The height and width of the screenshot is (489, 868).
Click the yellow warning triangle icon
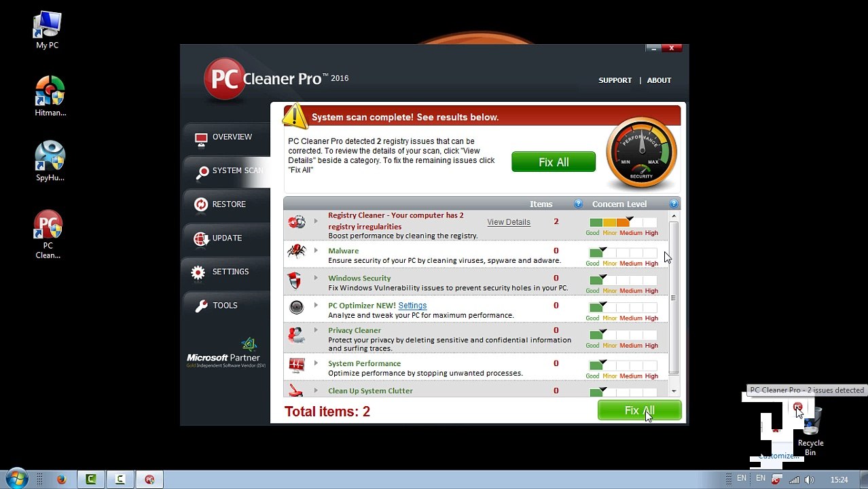click(x=295, y=116)
